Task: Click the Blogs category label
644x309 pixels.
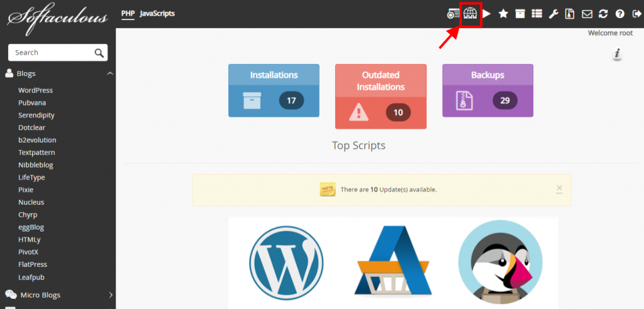Action: (26, 74)
